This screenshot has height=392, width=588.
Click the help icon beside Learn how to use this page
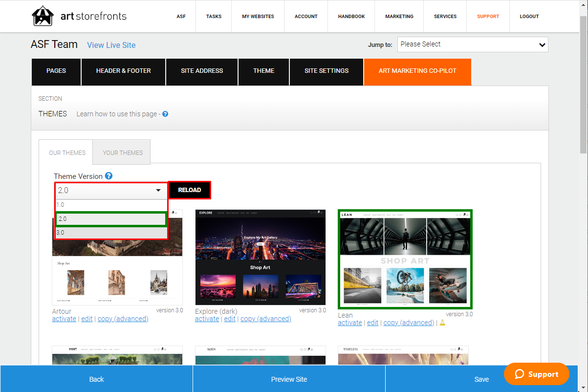point(165,114)
